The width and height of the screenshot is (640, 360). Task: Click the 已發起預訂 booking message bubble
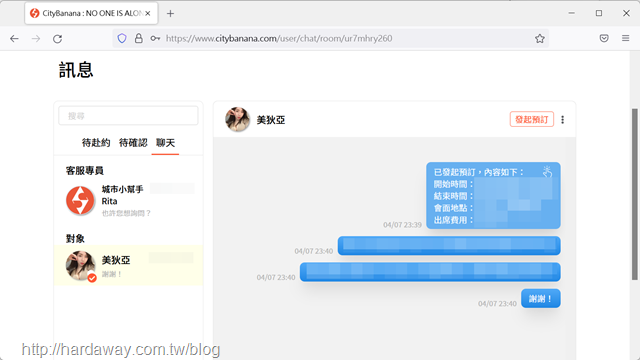coord(493,195)
